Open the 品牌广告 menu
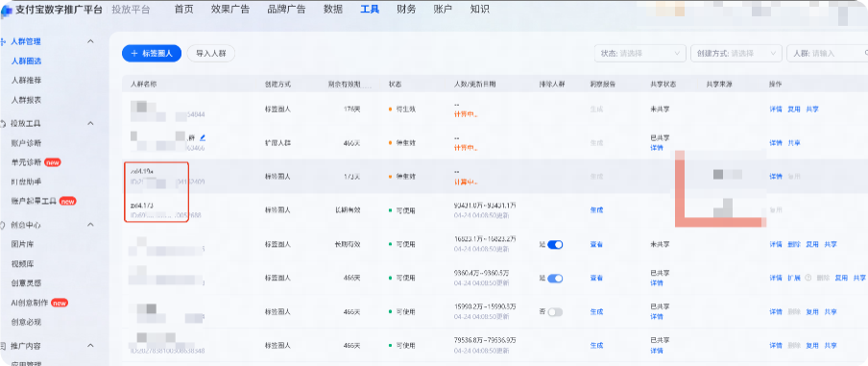868x366 pixels. (286, 9)
